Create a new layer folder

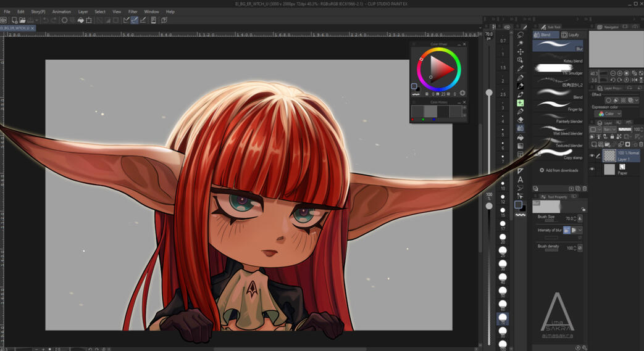[x=608, y=144]
